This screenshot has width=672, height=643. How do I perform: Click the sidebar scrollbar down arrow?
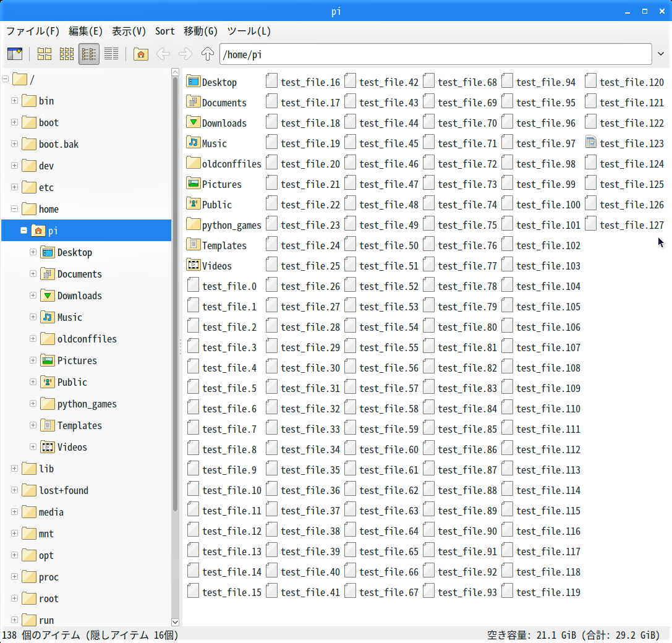coord(175,622)
